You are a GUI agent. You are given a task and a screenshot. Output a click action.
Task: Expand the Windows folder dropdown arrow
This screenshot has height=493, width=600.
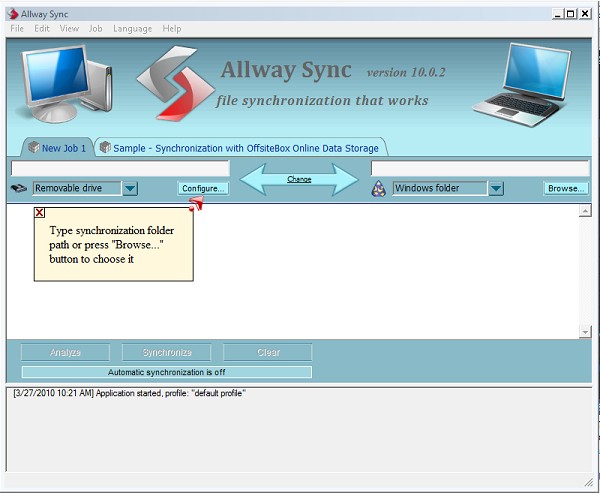(496, 188)
